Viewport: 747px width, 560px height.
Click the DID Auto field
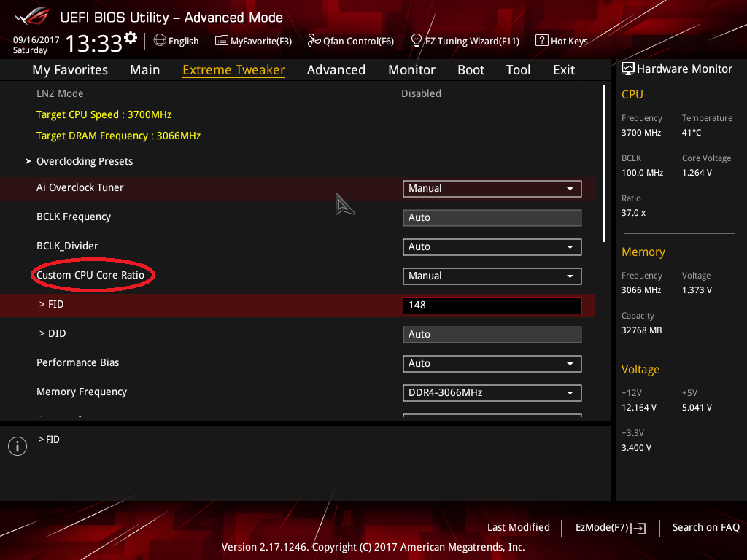point(492,334)
